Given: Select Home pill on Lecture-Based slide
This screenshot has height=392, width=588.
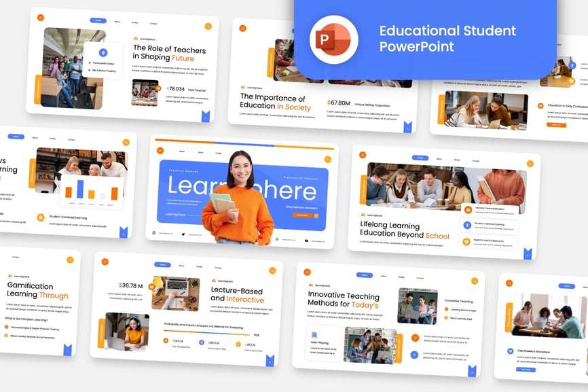Looking at the screenshot, I should (162, 264).
